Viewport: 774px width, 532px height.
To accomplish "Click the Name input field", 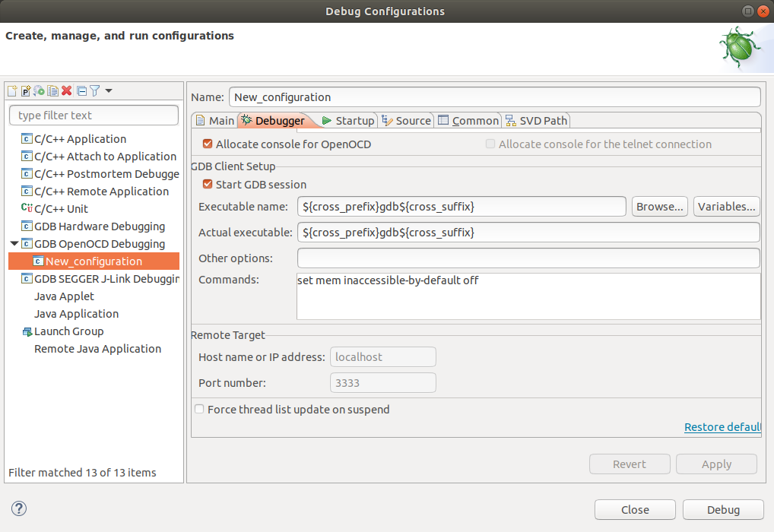I will tap(495, 97).
